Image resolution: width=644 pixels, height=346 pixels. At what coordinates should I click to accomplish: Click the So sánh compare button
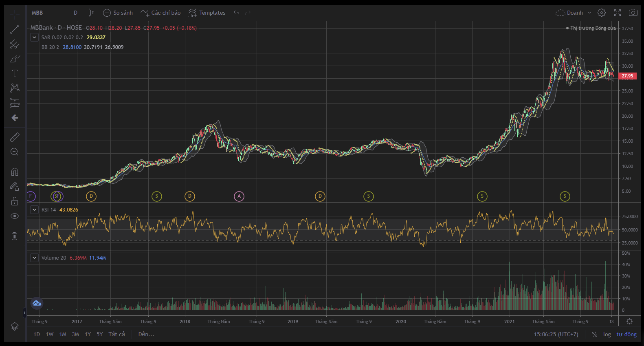click(118, 13)
